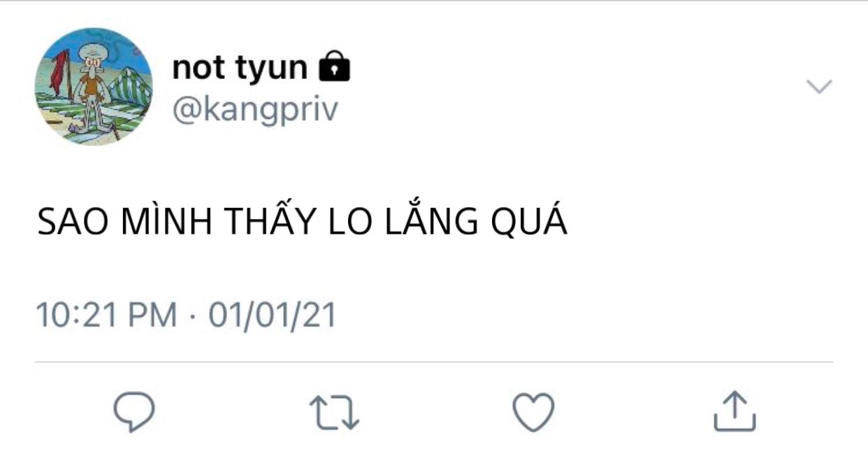Open the down-arrow menu at tweet's top right

[x=819, y=87]
